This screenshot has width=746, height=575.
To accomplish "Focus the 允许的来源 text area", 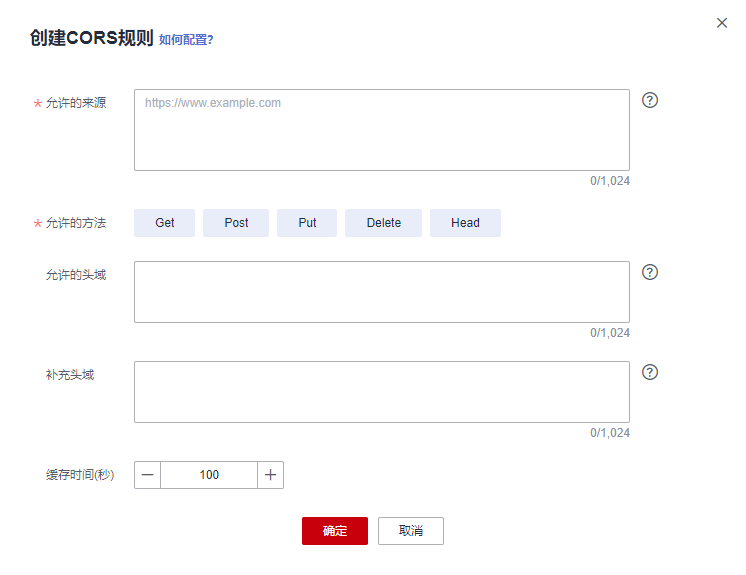I will pos(382,130).
